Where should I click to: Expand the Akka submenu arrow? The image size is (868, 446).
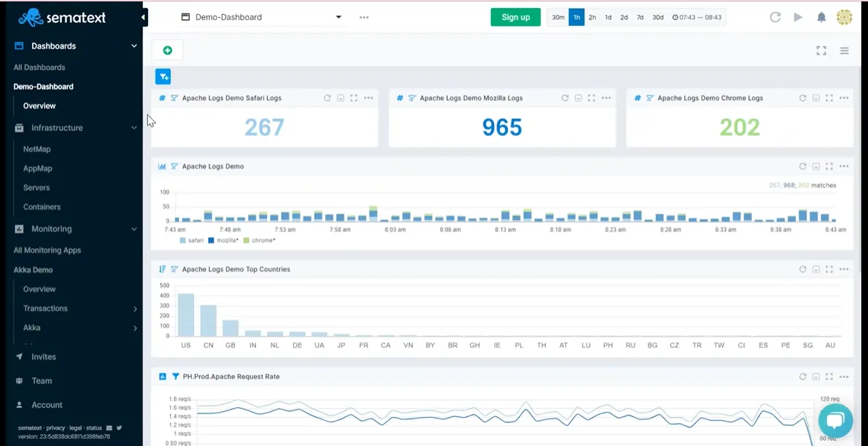[135, 328]
